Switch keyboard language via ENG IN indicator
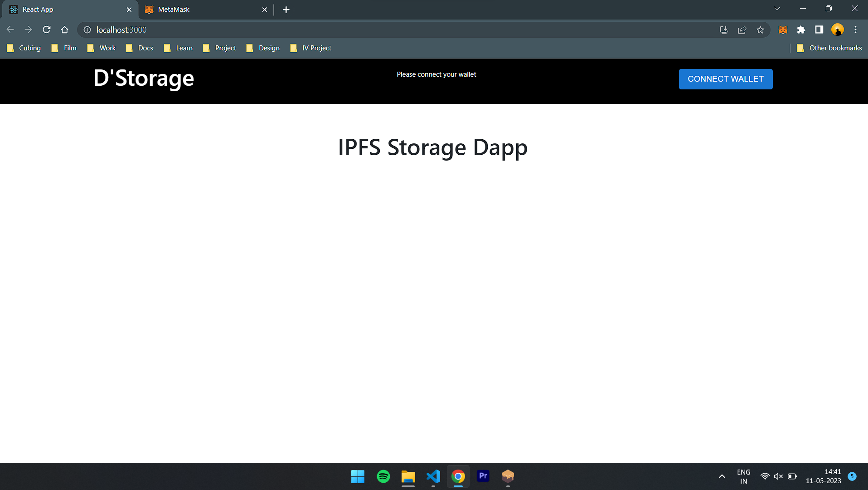 [x=743, y=476]
